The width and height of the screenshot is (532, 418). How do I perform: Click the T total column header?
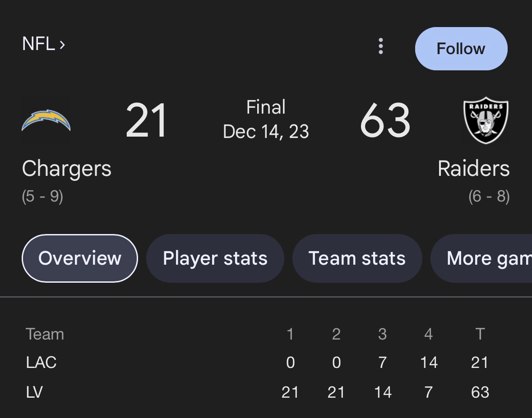point(480,334)
